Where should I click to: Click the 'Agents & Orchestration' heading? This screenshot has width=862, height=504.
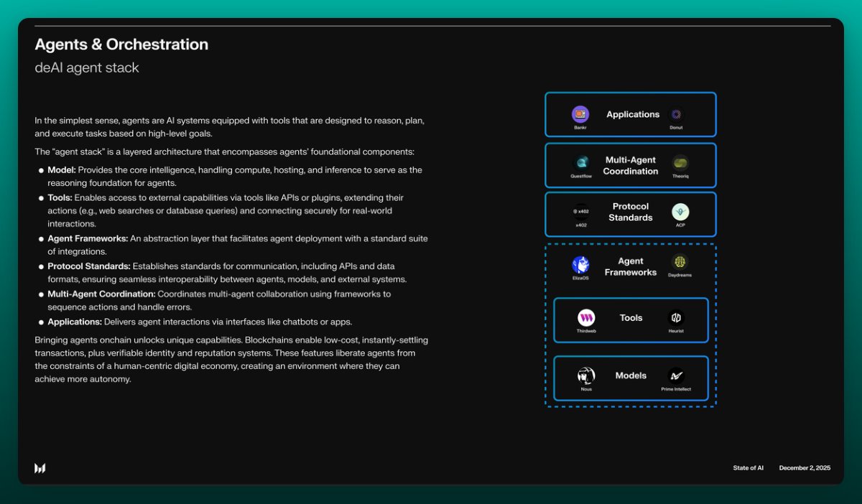[121, 45]
